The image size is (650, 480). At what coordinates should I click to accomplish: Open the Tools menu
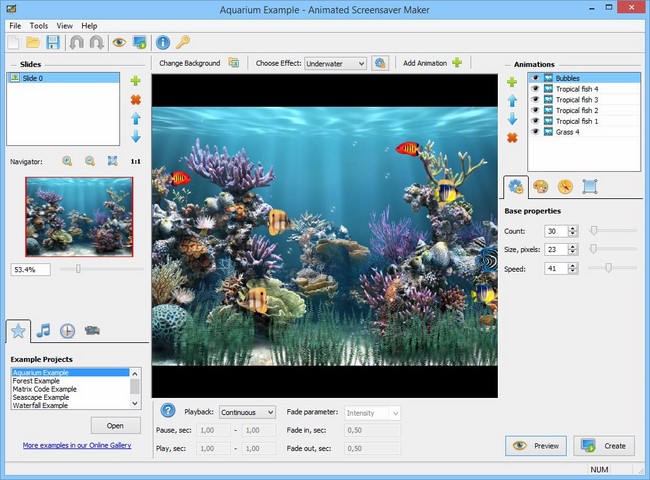point(39,26)
